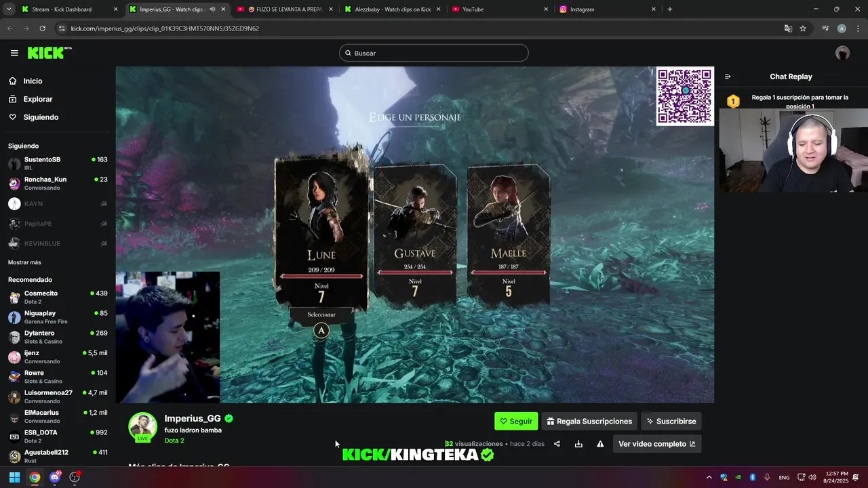The height and width of the screenshot is (488, 868).
Task: Click the Suscribirse button
Action: [671, 421]
